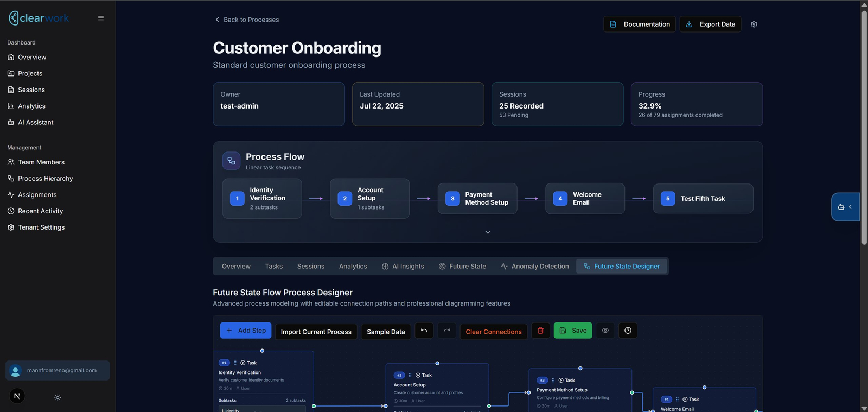This screenshot has height=412, width=868.
Task: Toggle the light/dark theme sun icon
Action: (58, 398)
